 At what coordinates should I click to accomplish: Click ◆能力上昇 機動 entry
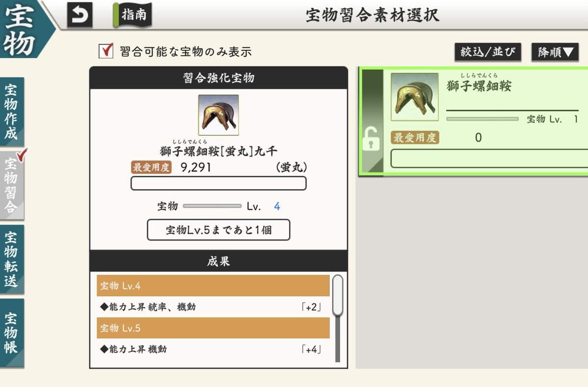(x=133, y=349)
